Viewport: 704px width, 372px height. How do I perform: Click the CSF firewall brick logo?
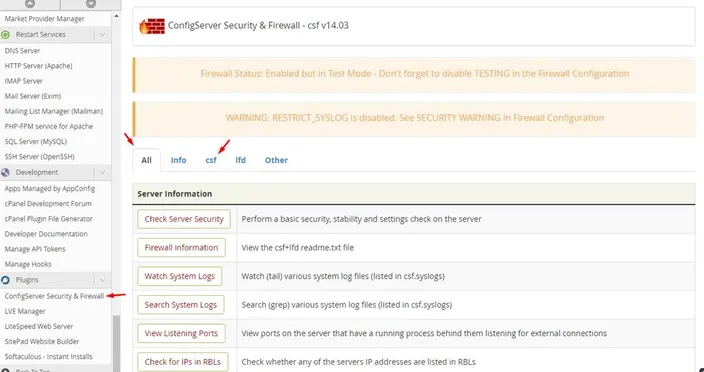pos(152,26)
